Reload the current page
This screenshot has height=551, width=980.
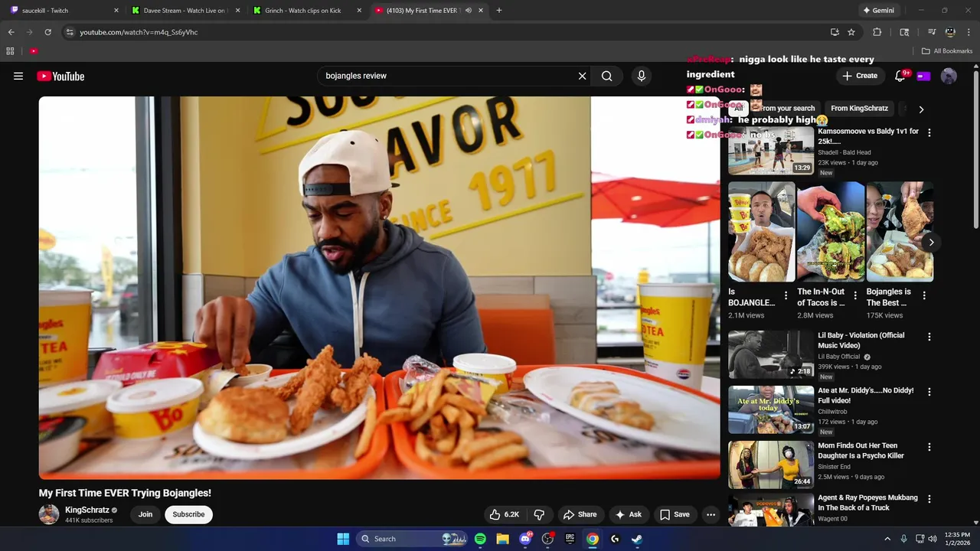click(x=47, y=32)
